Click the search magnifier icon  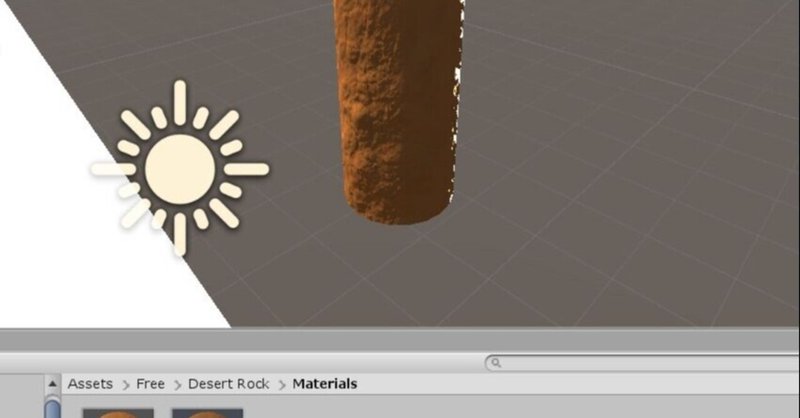(495, 363)
